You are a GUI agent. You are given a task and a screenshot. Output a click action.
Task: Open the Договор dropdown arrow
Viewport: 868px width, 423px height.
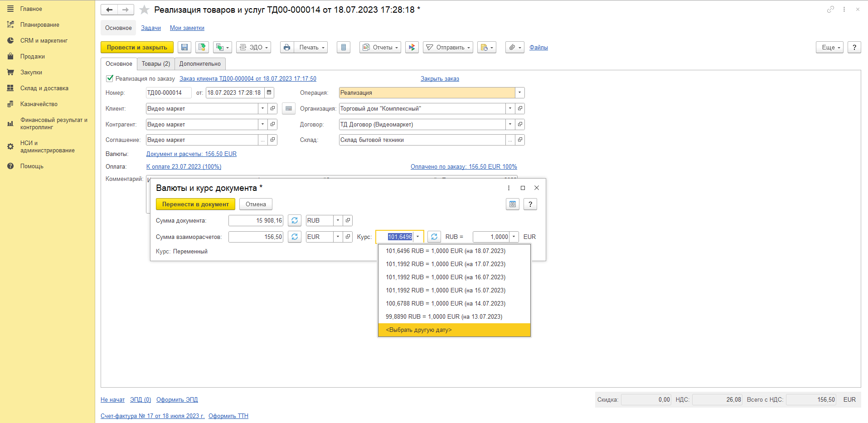point(510,124)
